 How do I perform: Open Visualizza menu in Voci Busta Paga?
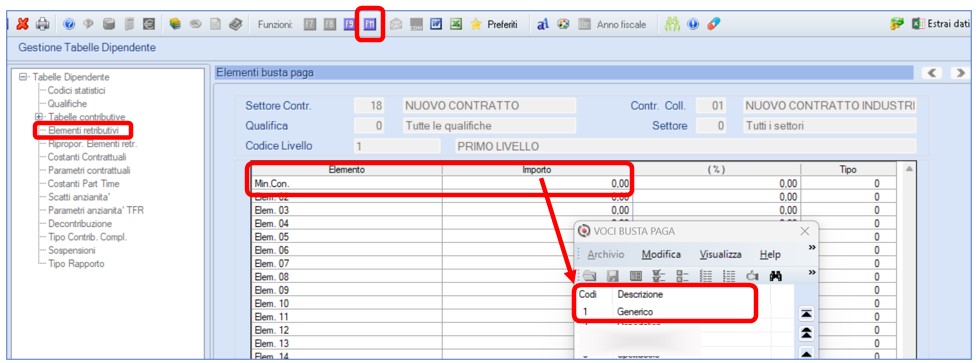tap(721, 255)
